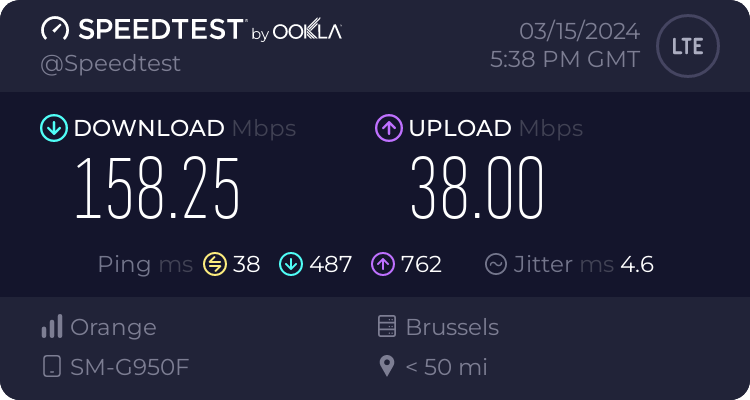Click the yellow idle ping icon
The width and height of the screenshot is (750, 400).
(x=215, y=264)
